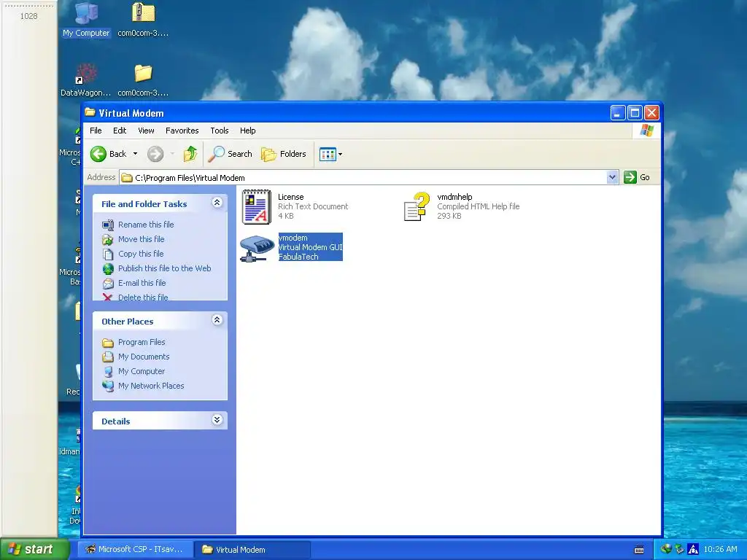Open Views dropdown arrow

coord(340,155)
